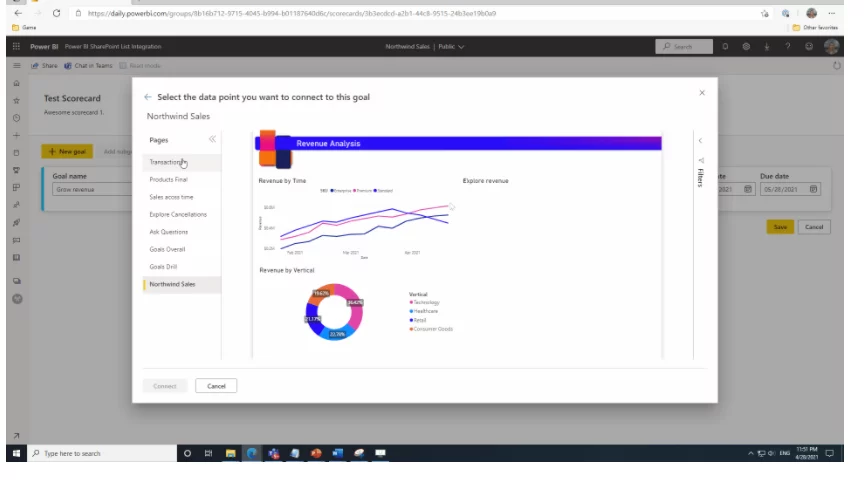This screenshot has width=867, height=480.
Task: Click the Consumer Goods legend entry
Action: click(431, 329)
